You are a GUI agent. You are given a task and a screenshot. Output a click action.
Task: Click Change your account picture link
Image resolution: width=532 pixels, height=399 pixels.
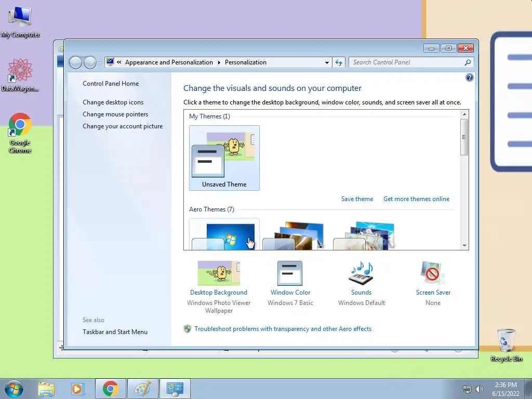point(123,126)
